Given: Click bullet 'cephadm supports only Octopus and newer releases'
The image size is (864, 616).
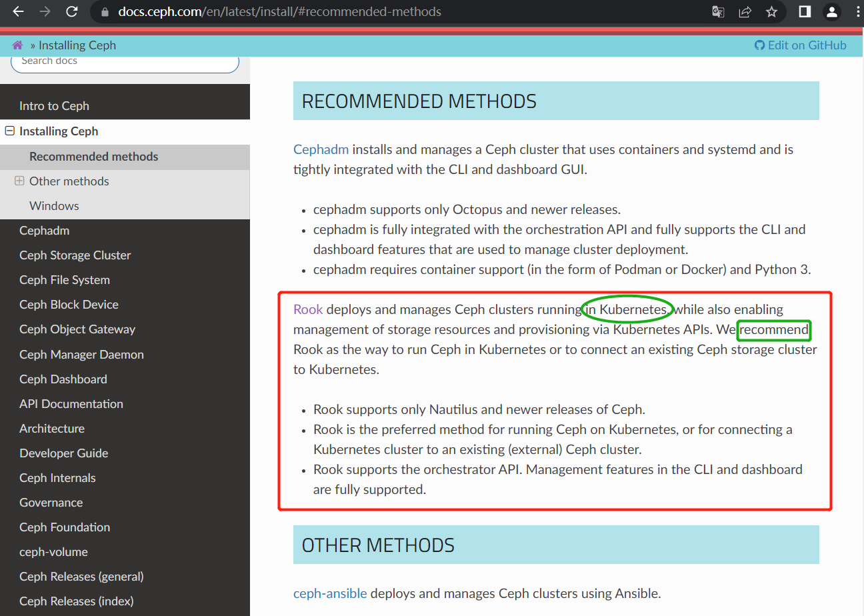Looking at the screenshot, I should coord(467,209).
